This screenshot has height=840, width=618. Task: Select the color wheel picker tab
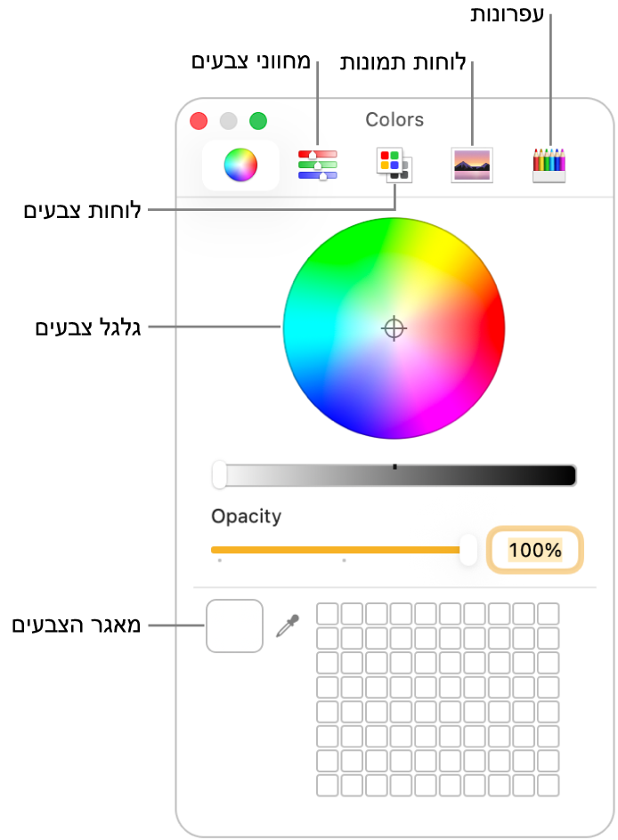click(240, 165)
